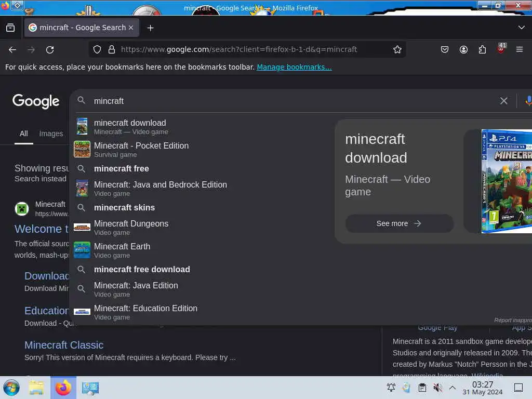Viewport: 532px width, 399px height.
Task: Choose suggestion minecraft free
Action: 202,169
